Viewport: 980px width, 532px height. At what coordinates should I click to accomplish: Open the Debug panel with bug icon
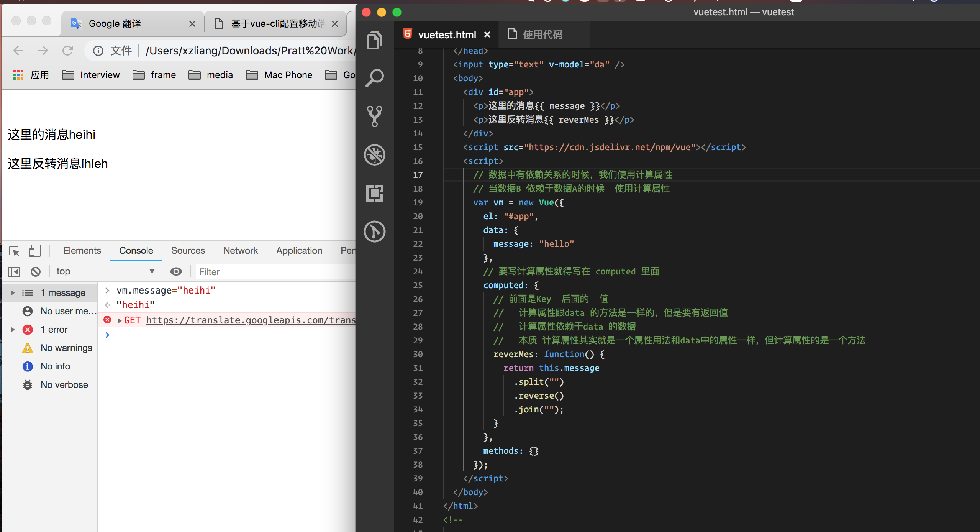(x=374, y=155)
